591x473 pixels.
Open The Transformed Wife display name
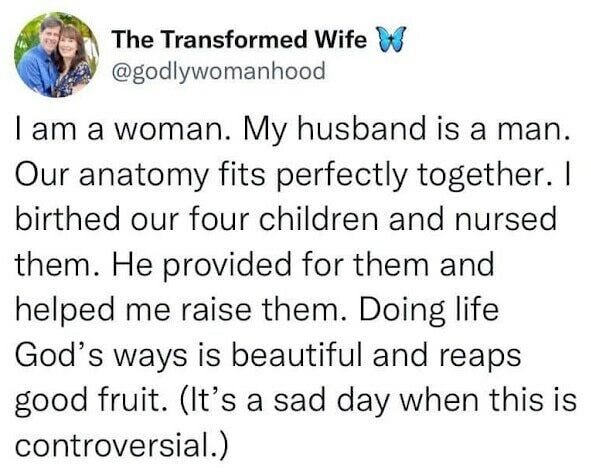[x=240, y=40]
